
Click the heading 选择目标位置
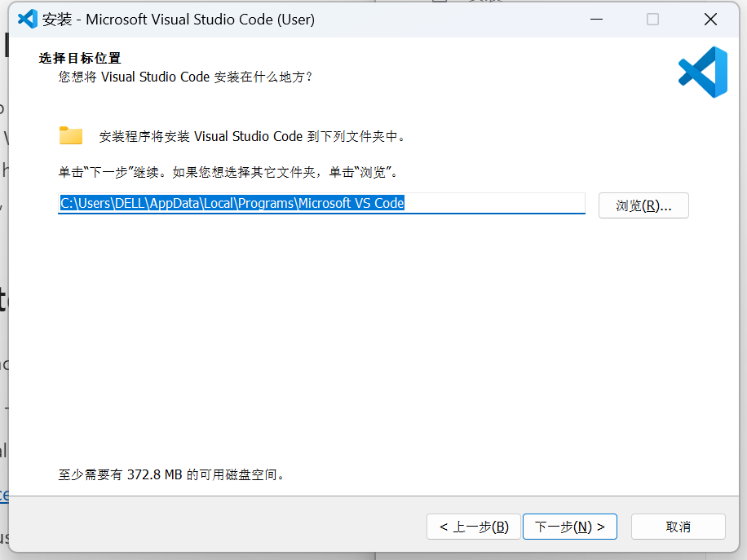coord(80,58)
